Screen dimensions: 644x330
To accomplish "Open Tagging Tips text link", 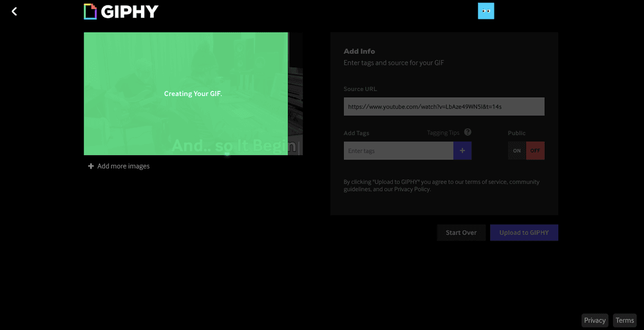I will (443, 133).
